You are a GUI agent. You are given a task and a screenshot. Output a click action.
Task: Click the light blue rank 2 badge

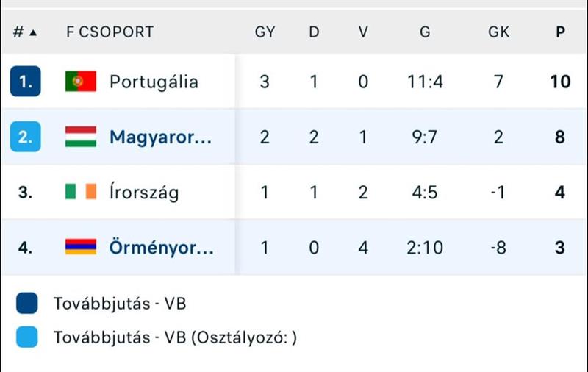pyautogui.click(x=25, y=137)
